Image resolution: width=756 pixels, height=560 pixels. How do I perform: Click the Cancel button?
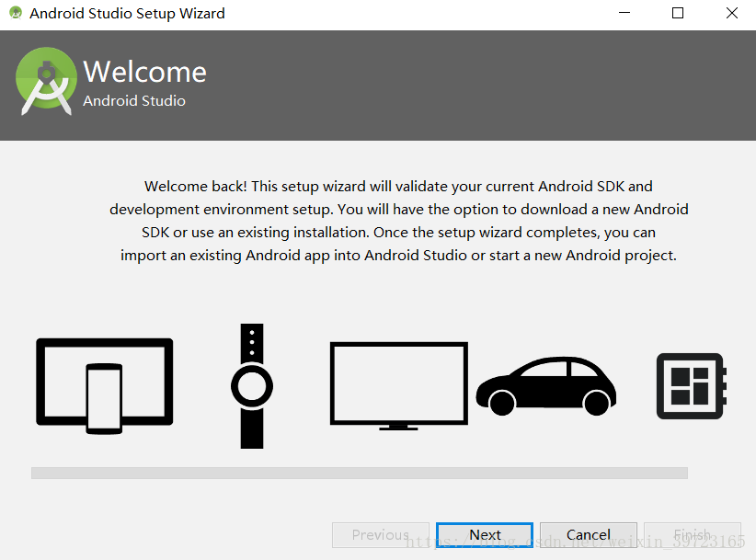pyautogui.click(x=589, y=535)
